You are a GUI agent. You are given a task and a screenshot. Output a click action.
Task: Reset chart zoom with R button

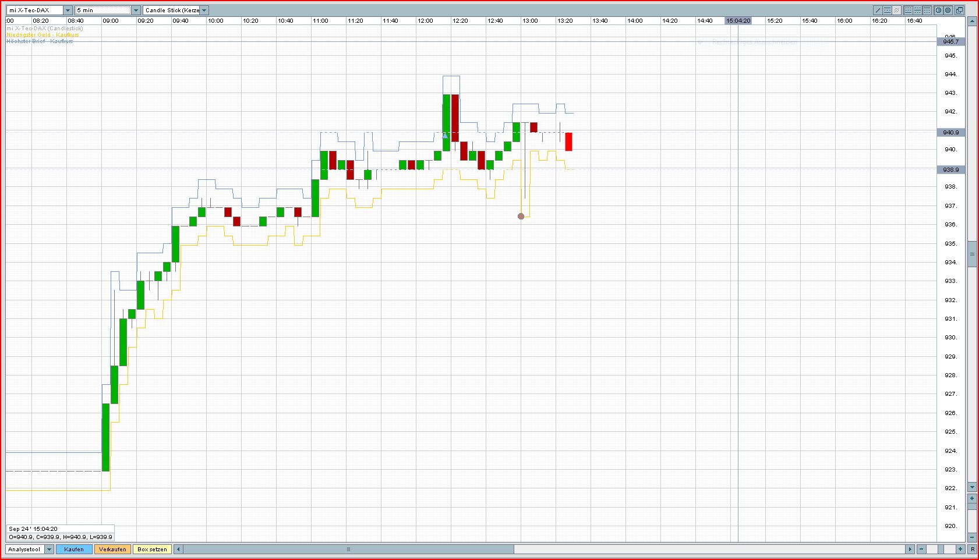[972, 549]
